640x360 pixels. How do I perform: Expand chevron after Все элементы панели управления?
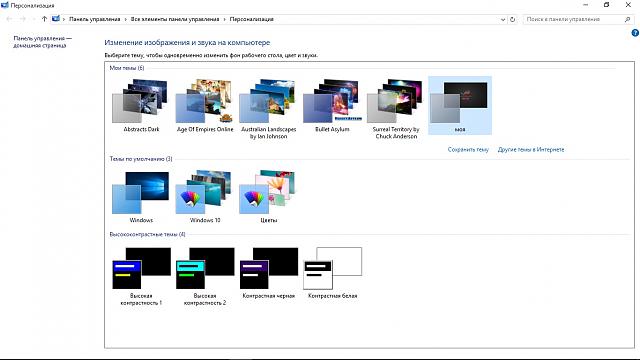224,19
